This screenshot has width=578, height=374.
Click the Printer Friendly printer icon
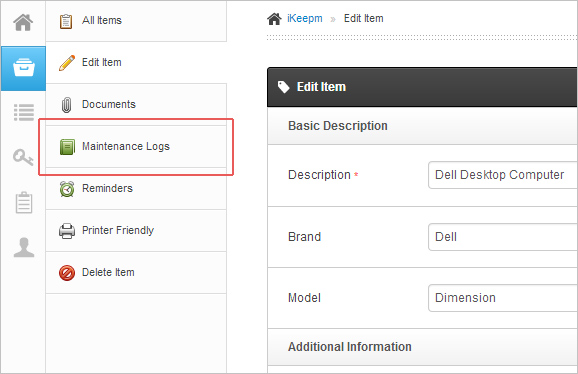click(67, 231)
